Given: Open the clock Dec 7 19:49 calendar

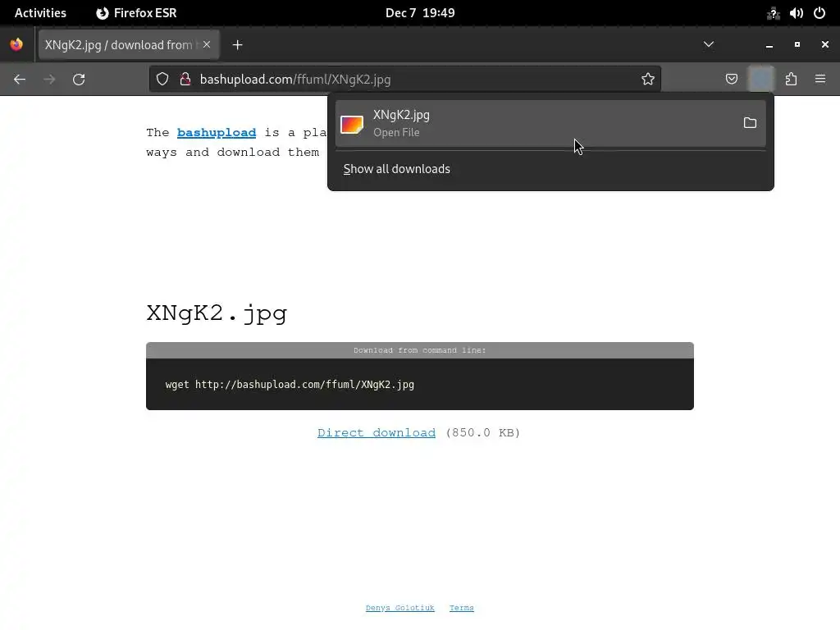Looking at the screenshot, I should coord(420,13).
